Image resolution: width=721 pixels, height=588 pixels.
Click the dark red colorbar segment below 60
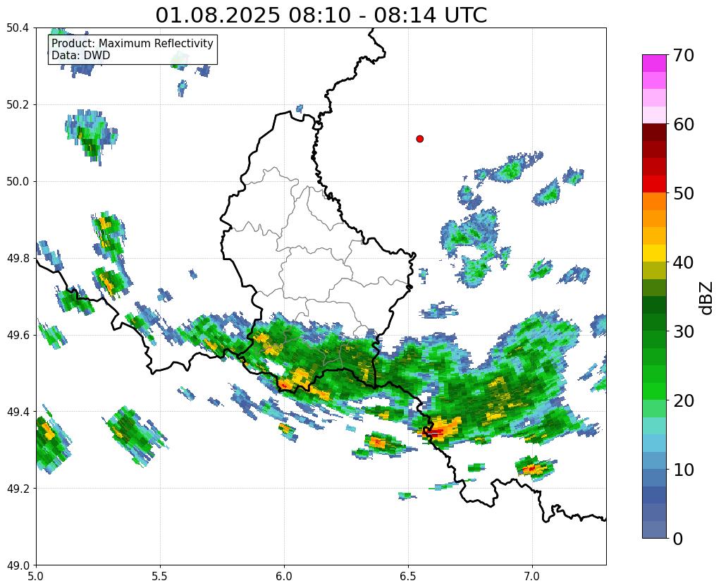point(654,132)
